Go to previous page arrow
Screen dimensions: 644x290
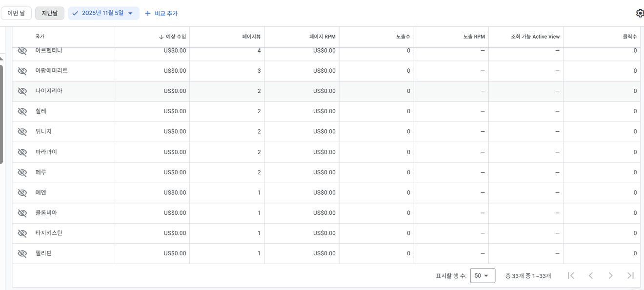[x=590, y=276]
